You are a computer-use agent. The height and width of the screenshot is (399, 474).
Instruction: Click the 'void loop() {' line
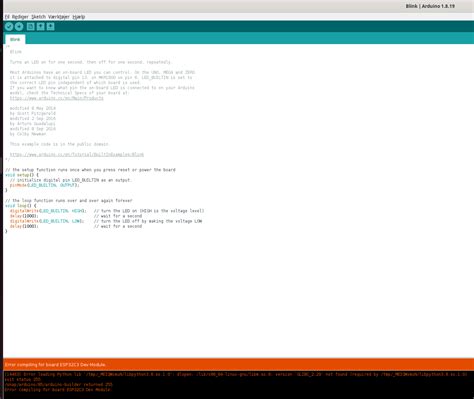pos(21,206)
